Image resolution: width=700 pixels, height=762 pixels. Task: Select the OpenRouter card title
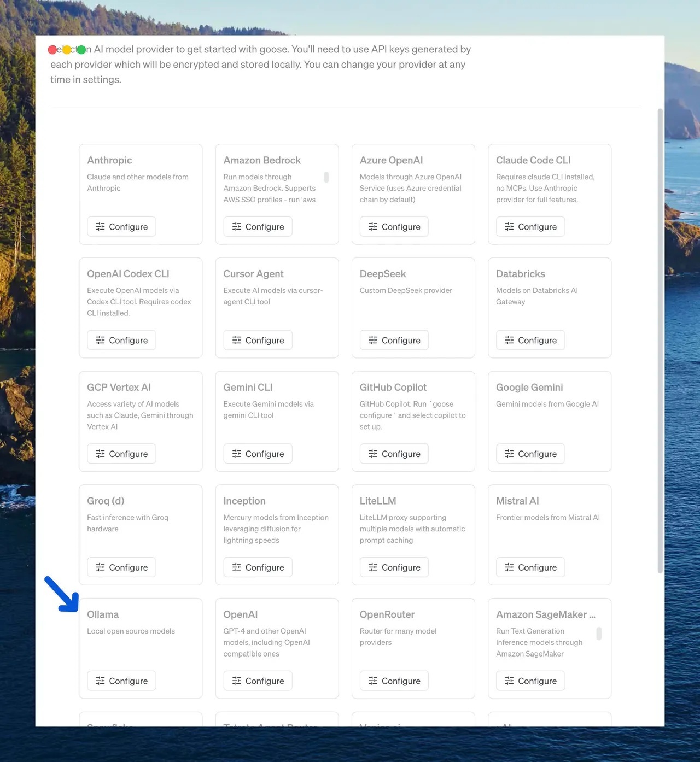click(387, 614)
